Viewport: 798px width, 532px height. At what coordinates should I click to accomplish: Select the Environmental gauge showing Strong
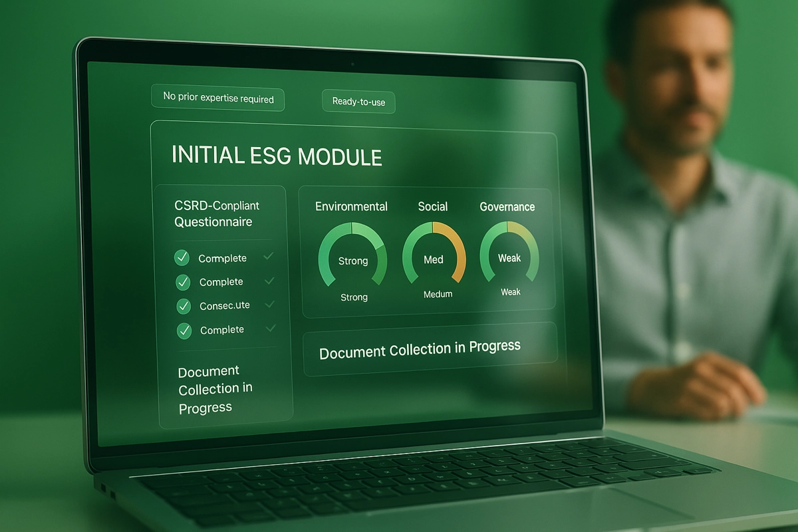click(x=352, y=257)
